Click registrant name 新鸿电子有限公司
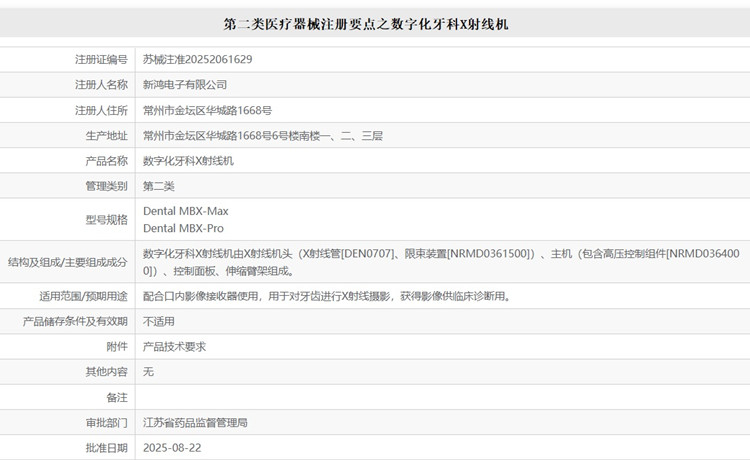The width and height of the screenshot is (750, 460). pyautogui.click(x=185, y=85)
